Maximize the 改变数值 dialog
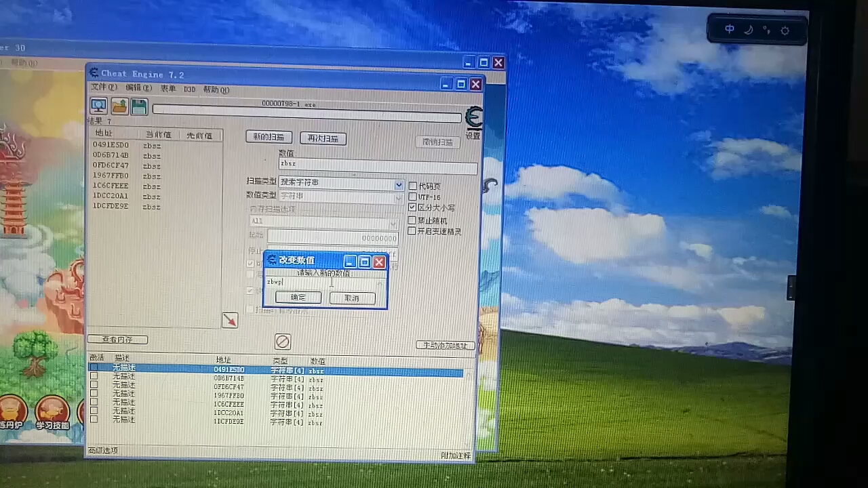This screenshot has width=868, height=488. coord(364,262)
